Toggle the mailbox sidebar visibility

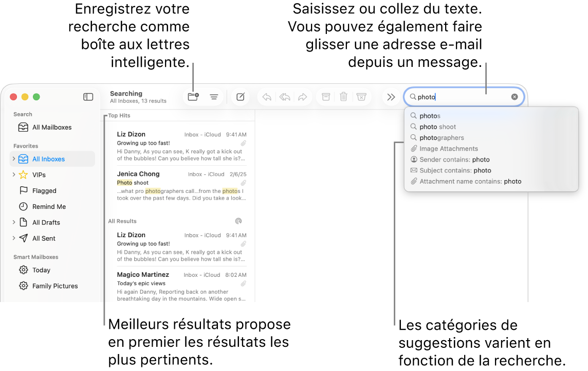[x=88, y=97]
